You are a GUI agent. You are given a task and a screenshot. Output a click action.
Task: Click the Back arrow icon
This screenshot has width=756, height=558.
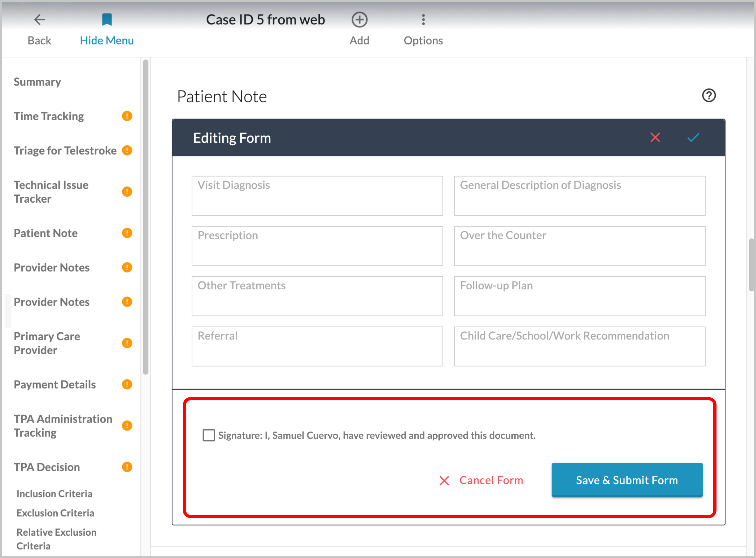pyautogui.click(x=39, y=19)
